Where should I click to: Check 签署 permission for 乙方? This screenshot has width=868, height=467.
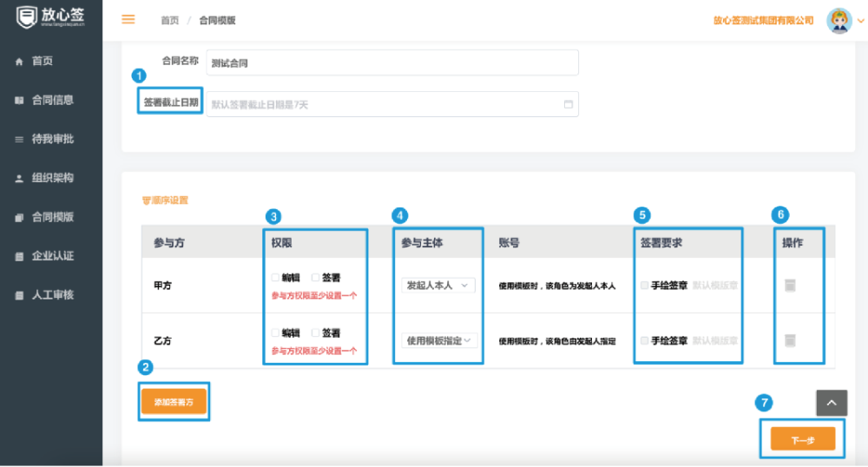(316, 332)
